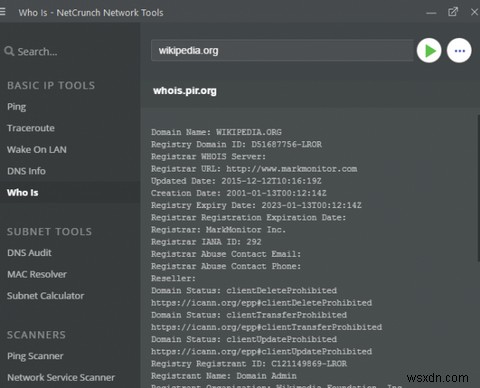Click Domain Status: clientDeleteProhibited line
480x388 pixels.
pyautogui.click(x=244, y=290)
